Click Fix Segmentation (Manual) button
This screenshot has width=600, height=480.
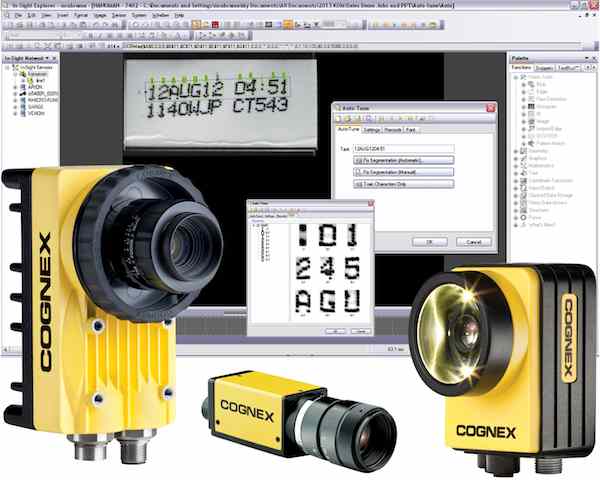click(x=403, y=172)
